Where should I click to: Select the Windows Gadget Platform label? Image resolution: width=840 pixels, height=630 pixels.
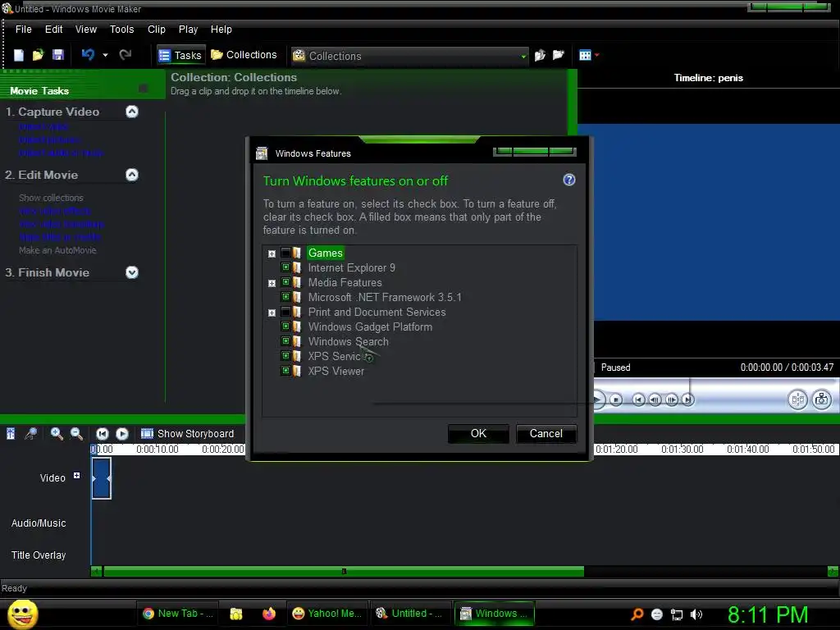370,326
